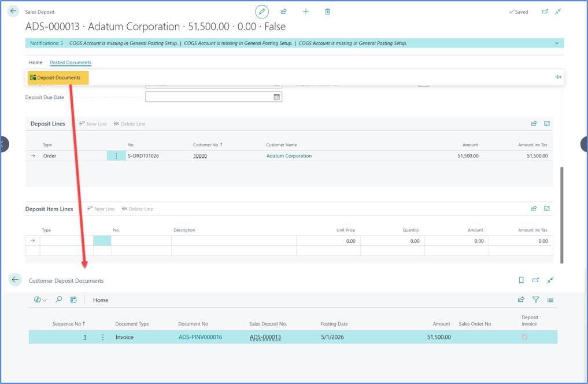Search the Customer Deposit Documents list

(x=59, y=300)
